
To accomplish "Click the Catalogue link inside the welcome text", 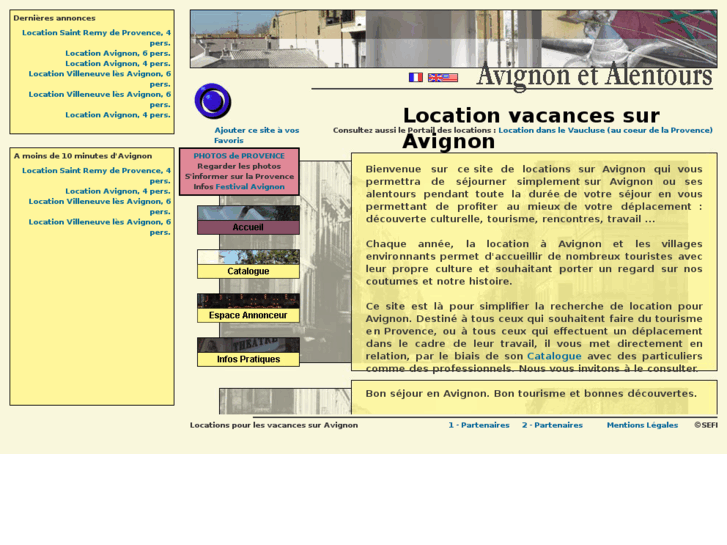I will coord(554,356).
